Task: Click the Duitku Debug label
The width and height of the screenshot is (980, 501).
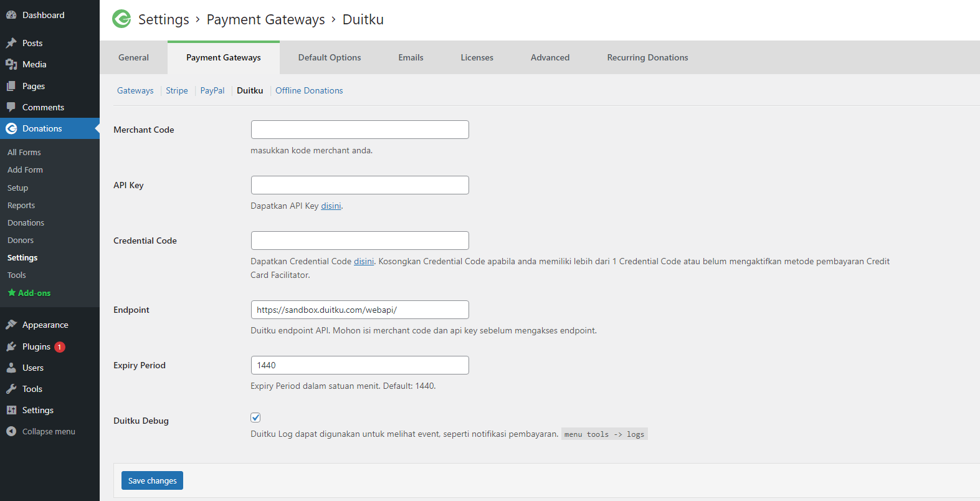Action: [x=141, y=421]
